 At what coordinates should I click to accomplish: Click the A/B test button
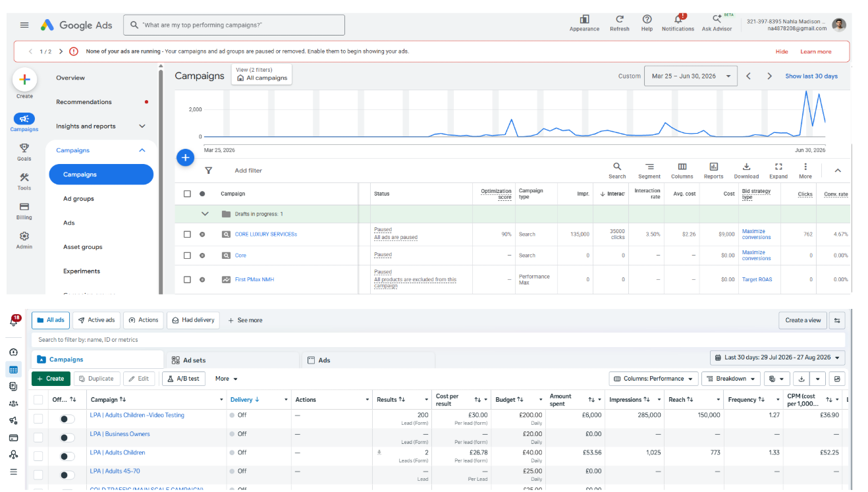[184, 379]
